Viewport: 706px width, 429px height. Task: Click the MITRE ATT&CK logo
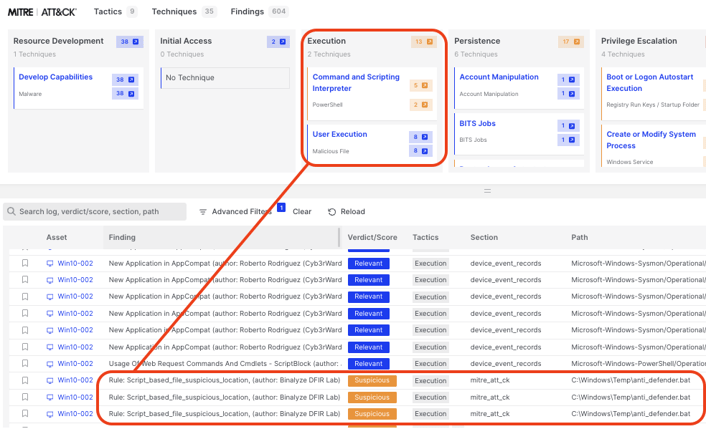click(42, 12)
